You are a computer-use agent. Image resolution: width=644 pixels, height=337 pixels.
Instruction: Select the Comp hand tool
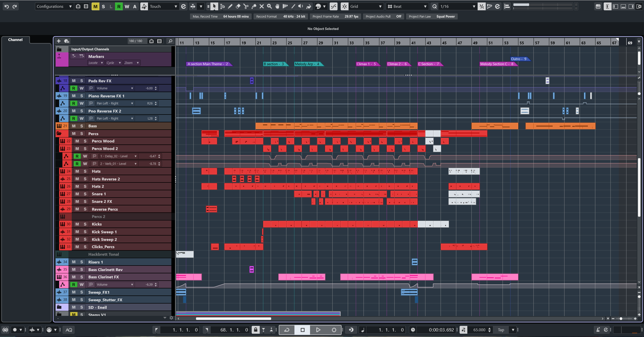point(277,7)
